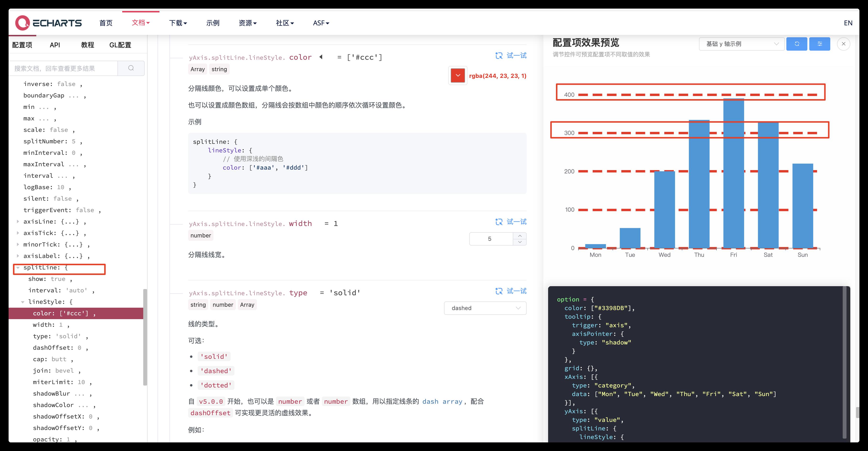The width and height of the screenshot is (868, 451).
Task: Click the refresh preview button
Action: [797, 44]
